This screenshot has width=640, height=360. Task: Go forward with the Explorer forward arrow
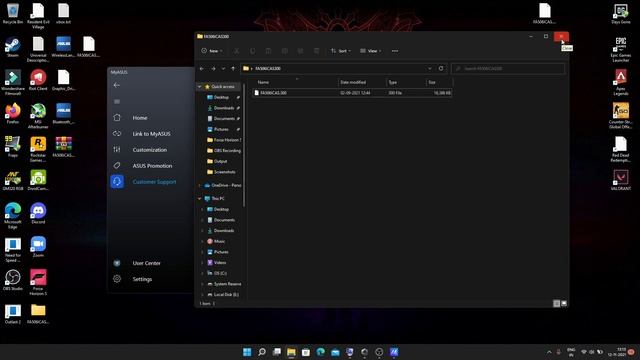point(213,69)
